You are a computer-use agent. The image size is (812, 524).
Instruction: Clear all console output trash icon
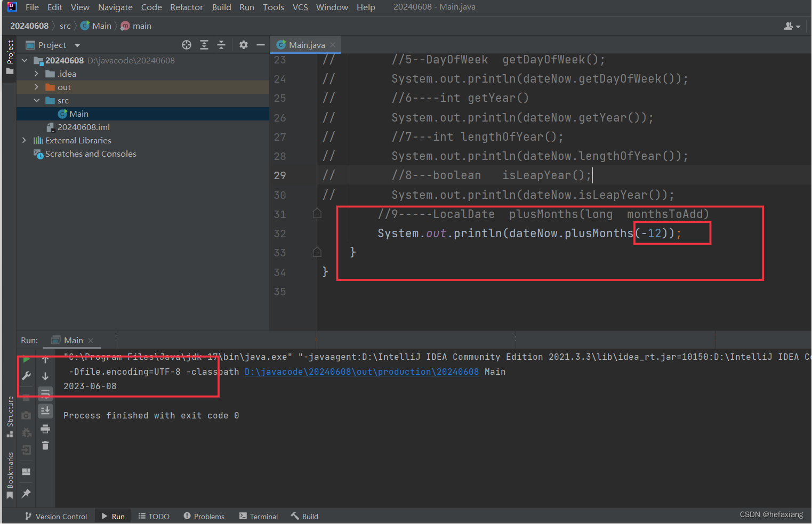[45, 446]
